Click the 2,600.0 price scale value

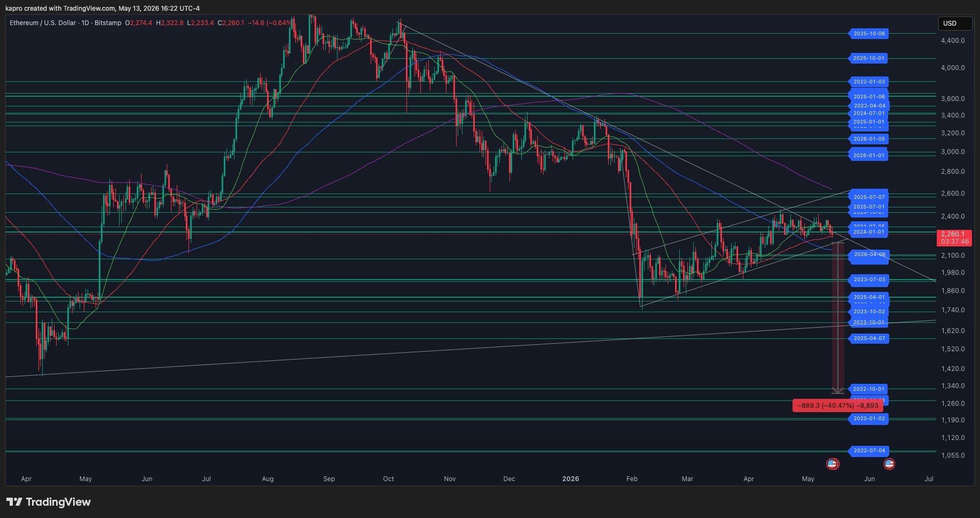pos(953,194)
